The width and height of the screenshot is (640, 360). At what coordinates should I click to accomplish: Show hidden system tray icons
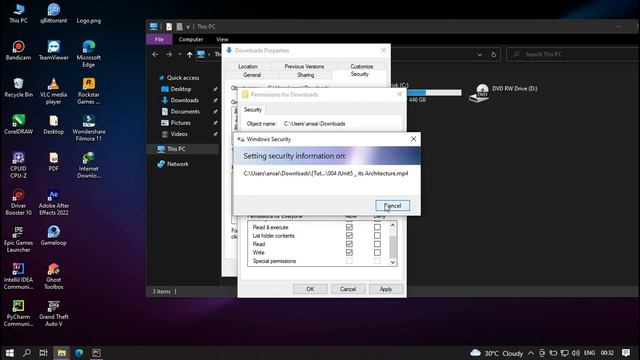531,353
